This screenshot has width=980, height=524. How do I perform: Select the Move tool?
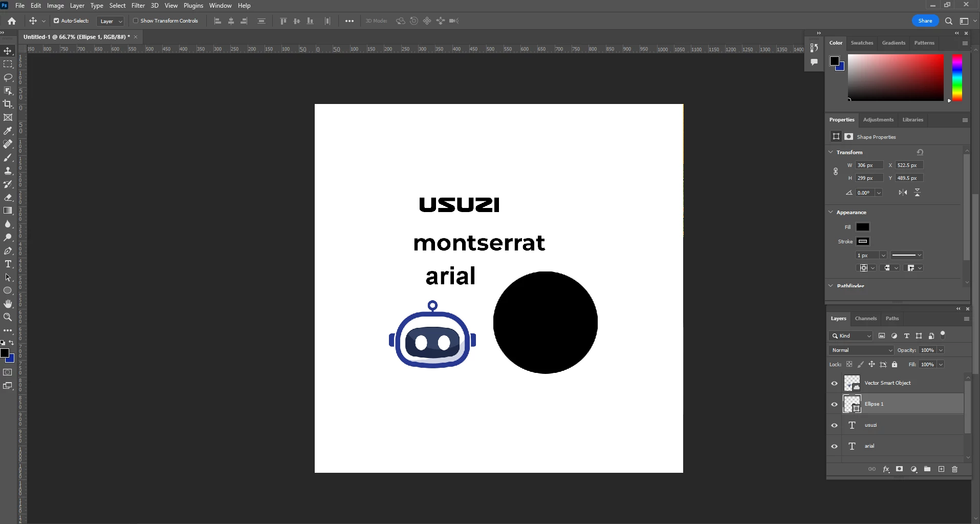click(x=8, y=51)
